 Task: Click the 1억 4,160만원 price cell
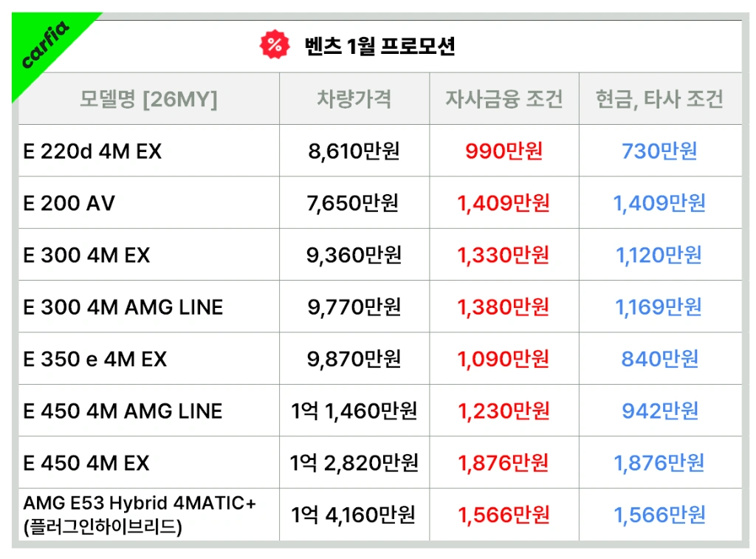click(354, 515)
